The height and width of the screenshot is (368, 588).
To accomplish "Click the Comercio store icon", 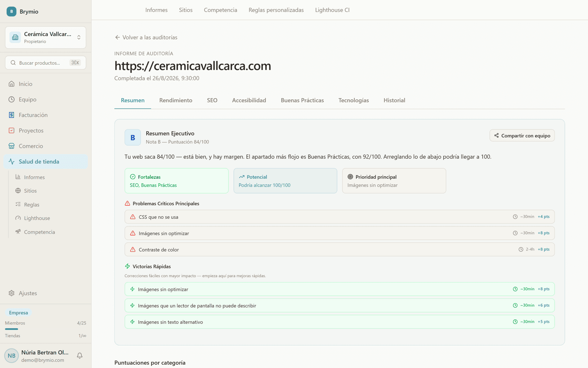I will pyautogui.click(x=12, y=146).
